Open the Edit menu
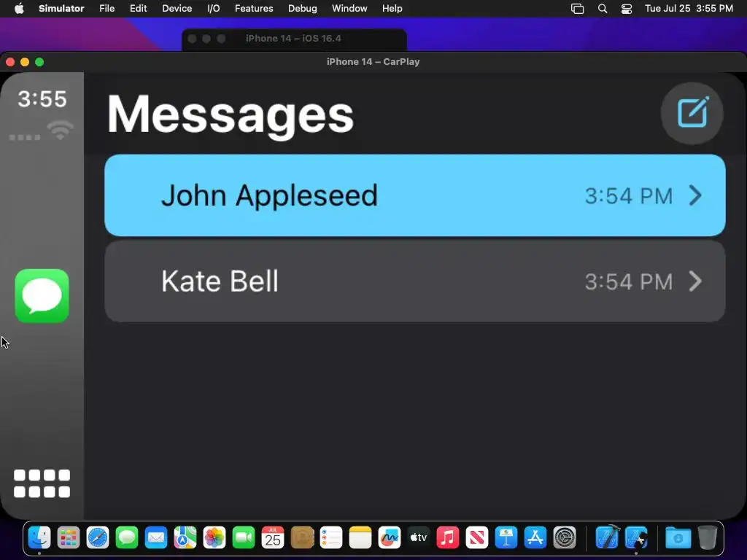This screenshot has width=747, height=560. pyautogui.click(x=138, y=9)
